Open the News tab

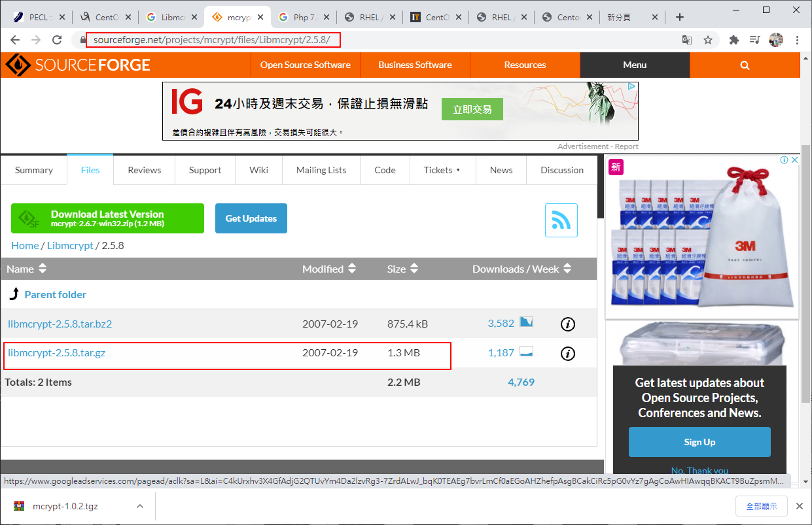tap(501, 170)
